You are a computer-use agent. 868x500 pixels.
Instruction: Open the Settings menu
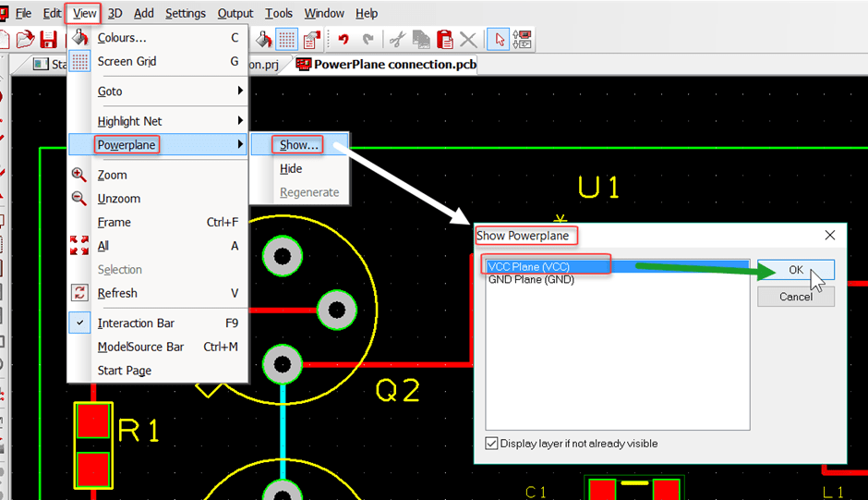coord(186,13)
